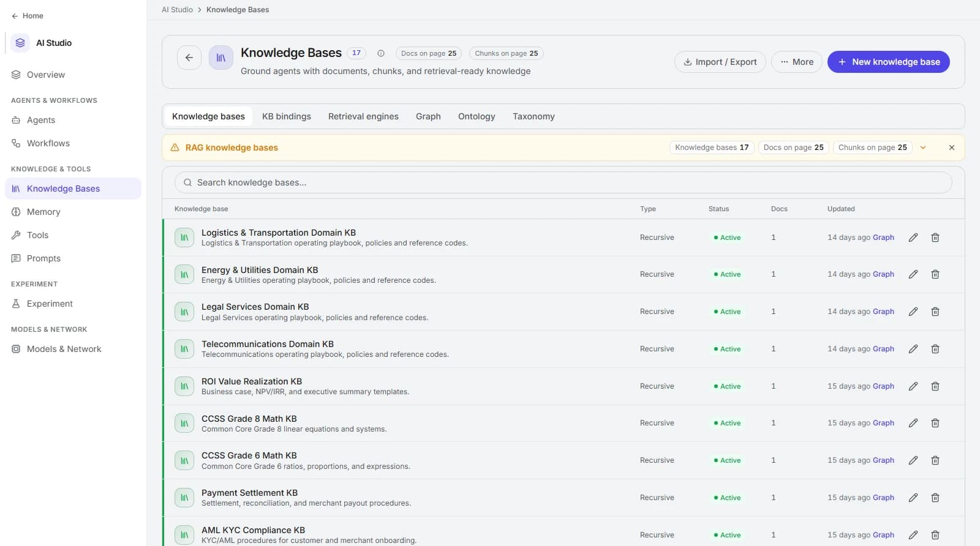
Task: Click the ROI Value Realization KB row icon
Action: coord(184,386)
